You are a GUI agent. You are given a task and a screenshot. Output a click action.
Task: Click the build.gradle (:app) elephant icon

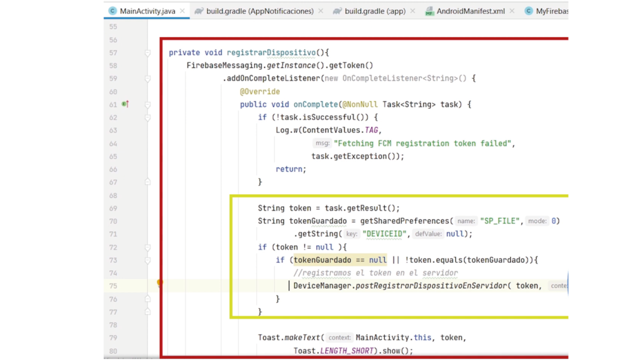(337, 11)
